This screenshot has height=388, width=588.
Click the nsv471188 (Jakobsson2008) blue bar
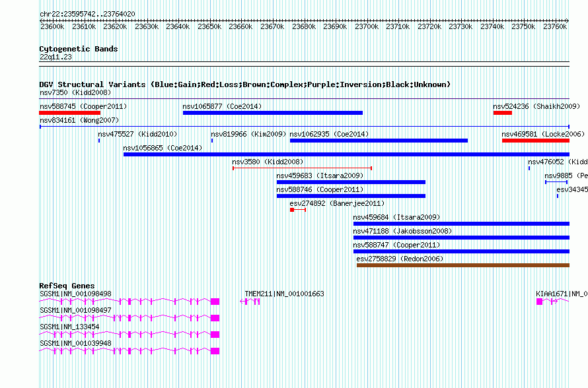coord(461,238)
